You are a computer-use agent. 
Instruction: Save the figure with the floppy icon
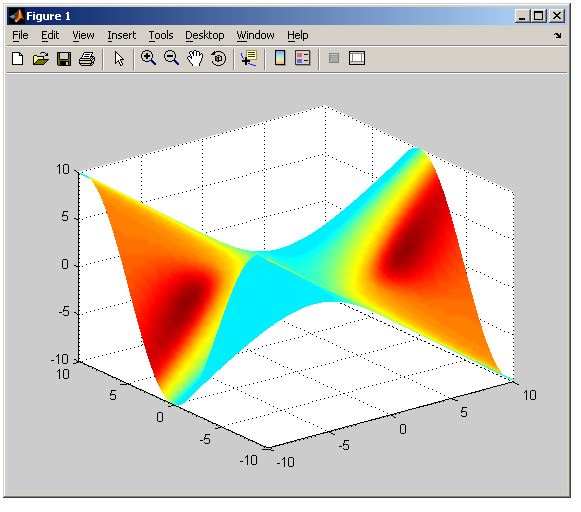tap(64, 59)
